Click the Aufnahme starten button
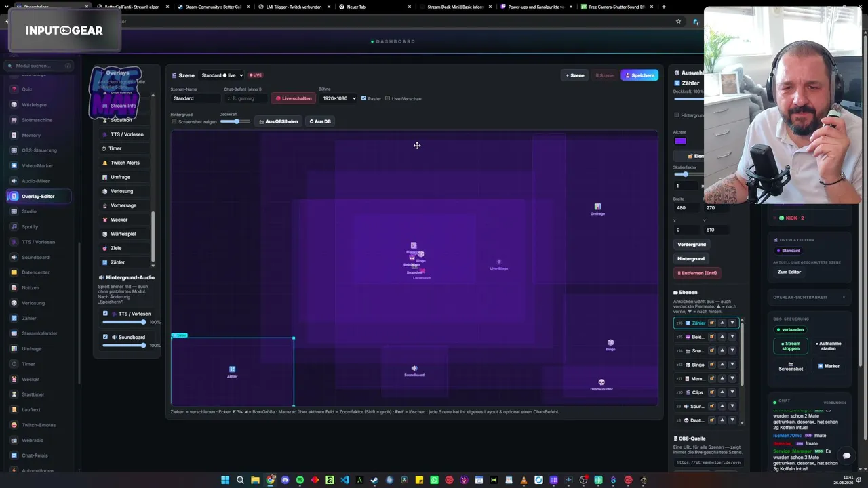The height and width of the screenshot is (488, 868). coord(828,346)
